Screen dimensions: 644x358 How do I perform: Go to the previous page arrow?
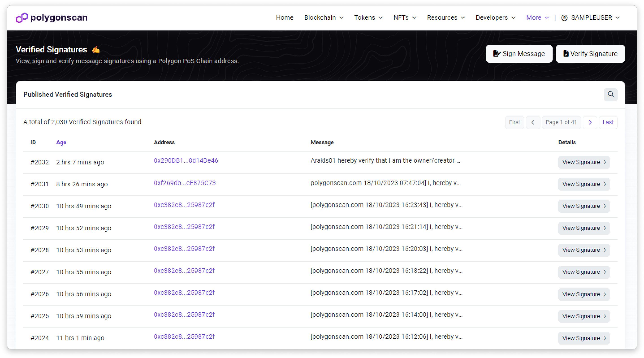click(533, 122)
